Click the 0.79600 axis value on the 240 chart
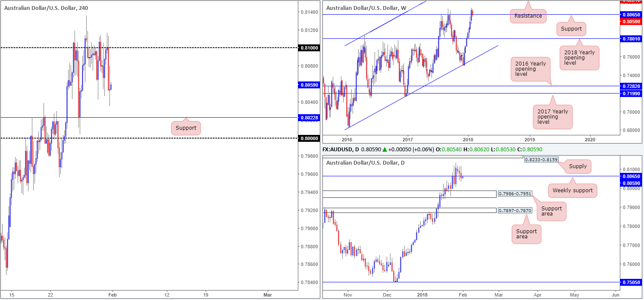 pos(310,174)
